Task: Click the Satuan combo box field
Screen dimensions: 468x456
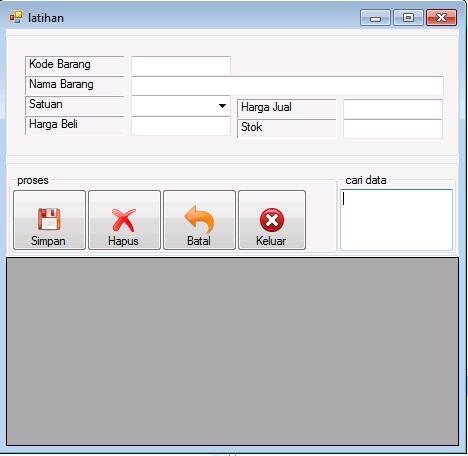Action: (x=181, y=106)
